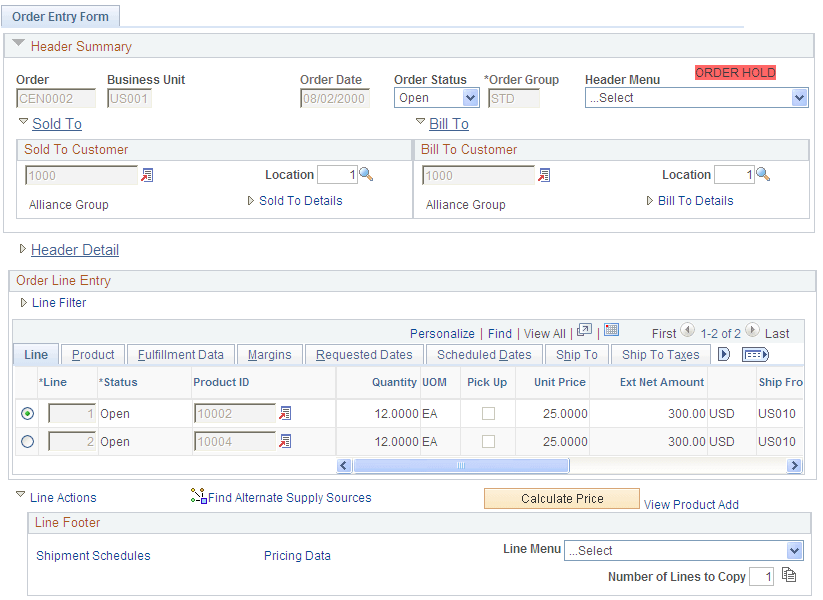Screen dimensions: 823x600
Task: Click grid scrollbar left arrow
Action: (344, 466)
